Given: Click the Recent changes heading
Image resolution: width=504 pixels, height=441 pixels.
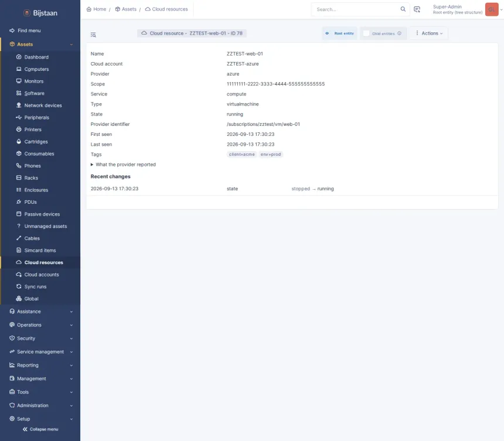Looking at the screenshot, I should (111, 176).
